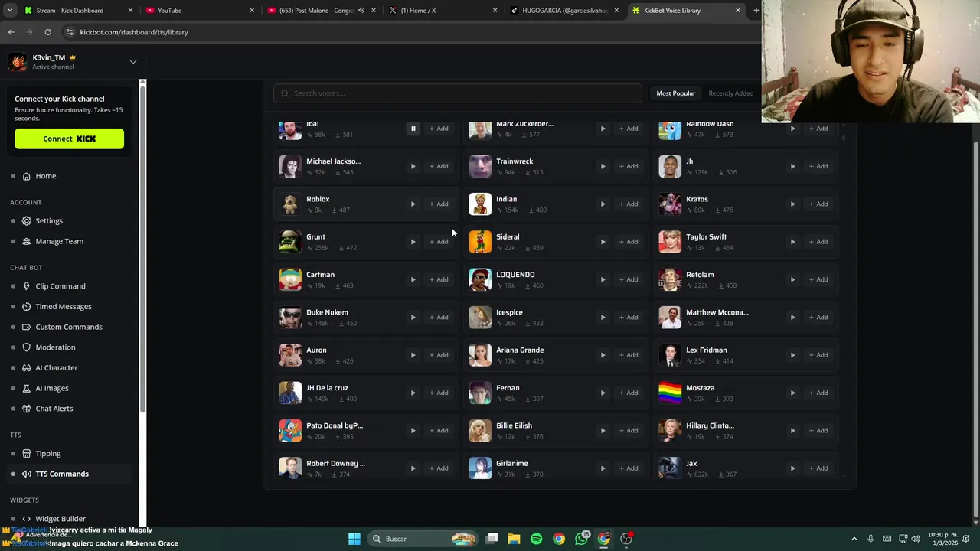Play the Duke Nukem voice sample

413,318
